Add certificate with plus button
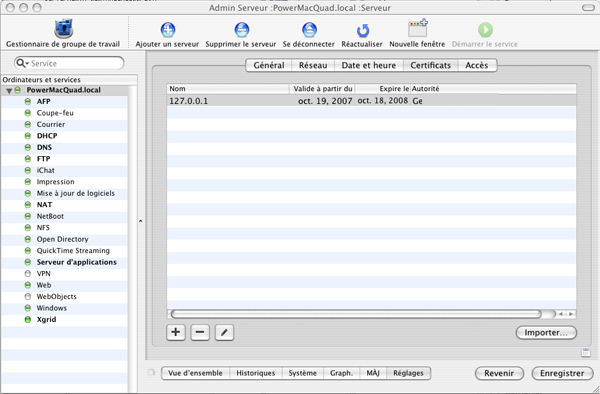600x394 pixels. coord(176,332)
